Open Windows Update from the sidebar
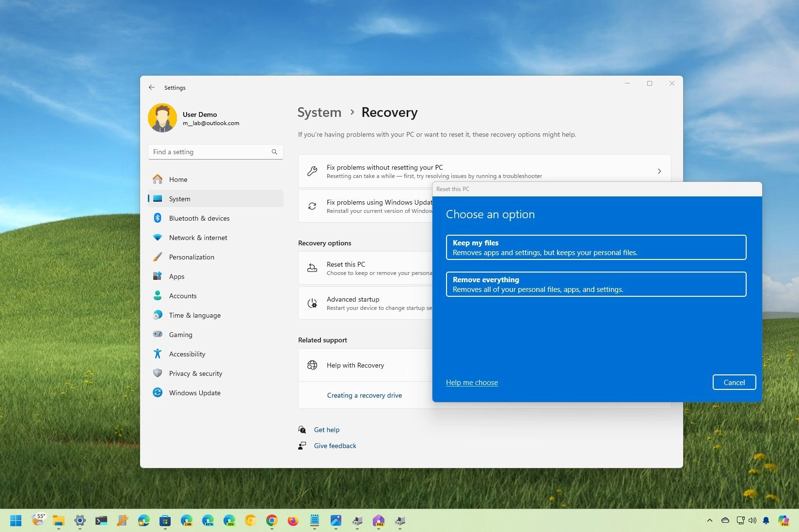This screenshot has height=532, width=799. pyautogui.click(x=194, y=393)
